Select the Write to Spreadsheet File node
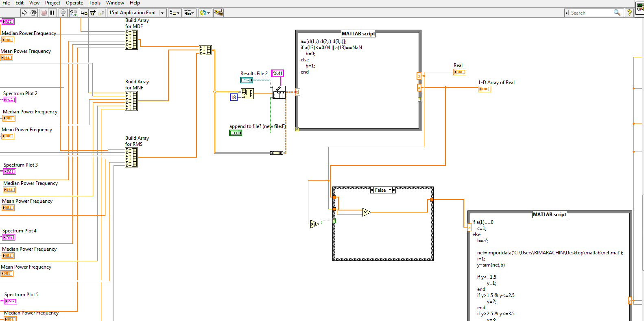Screen dimensions: 644x321 [279, 92]
